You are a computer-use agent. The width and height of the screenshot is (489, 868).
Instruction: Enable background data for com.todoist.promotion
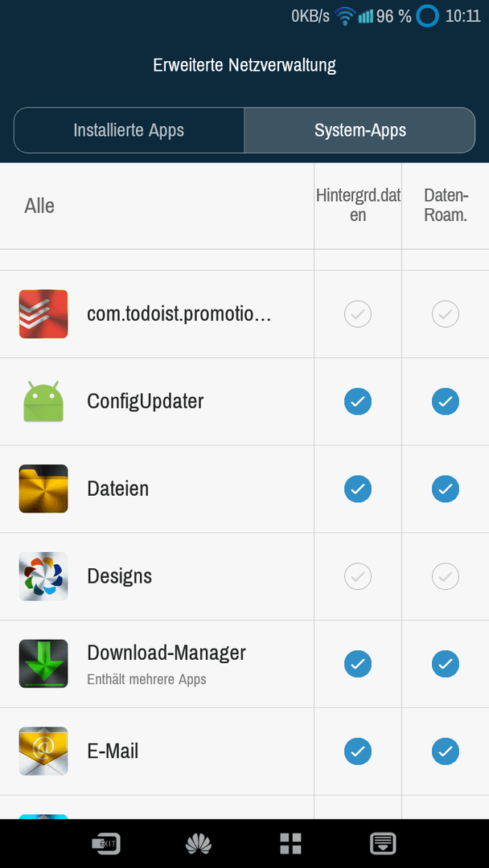(x=358, y=314)
